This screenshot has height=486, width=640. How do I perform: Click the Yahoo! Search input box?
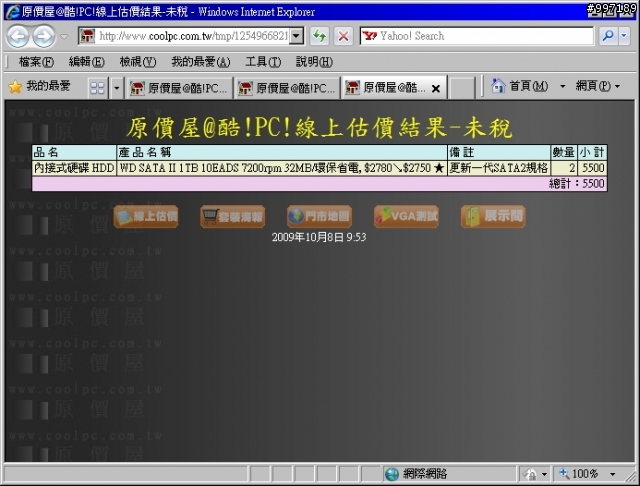[x=476, y=36]
